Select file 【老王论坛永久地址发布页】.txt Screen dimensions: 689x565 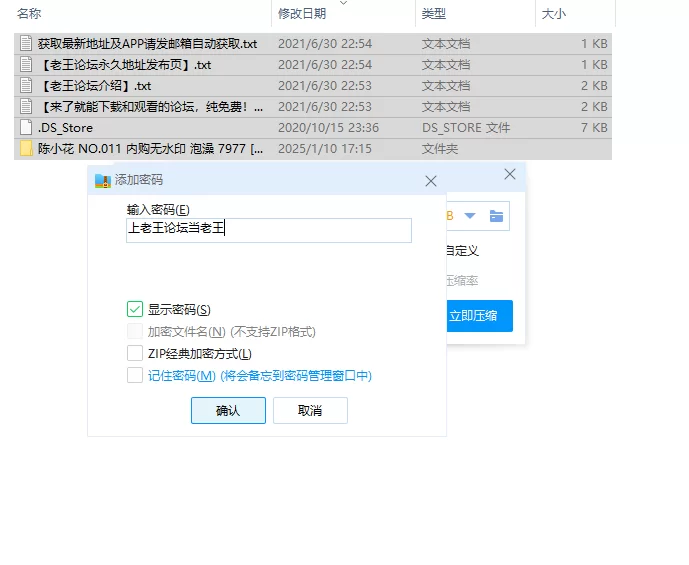[x=125, y=65]
